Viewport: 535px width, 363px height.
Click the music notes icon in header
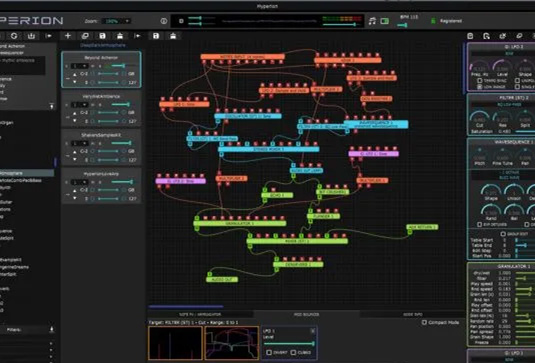(372, 21)
